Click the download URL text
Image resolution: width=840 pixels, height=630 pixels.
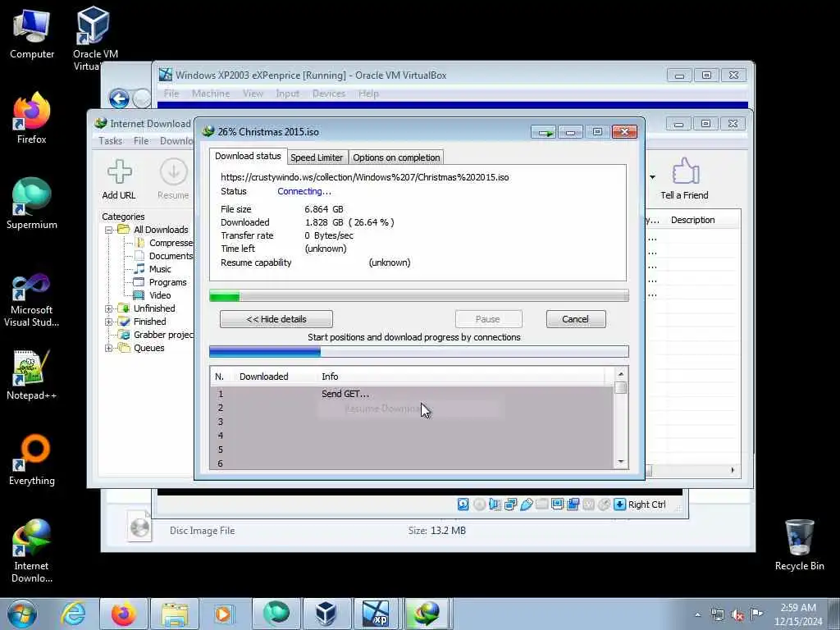[x=365, y=177]
